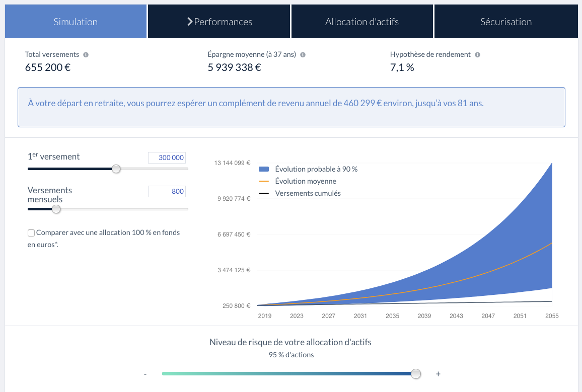
Task: Click the plus sign of risk slider
Action: coord(438,374)
